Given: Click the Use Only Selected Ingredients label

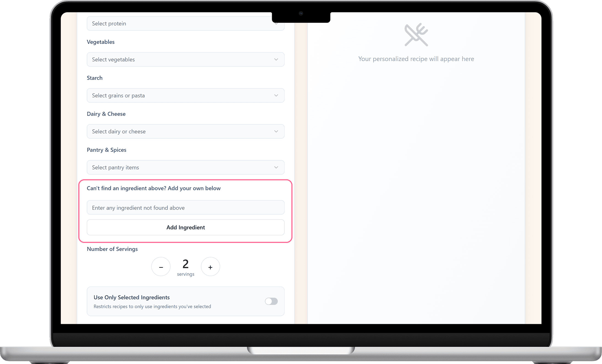Looking at the screenshot, I should 132,297.
